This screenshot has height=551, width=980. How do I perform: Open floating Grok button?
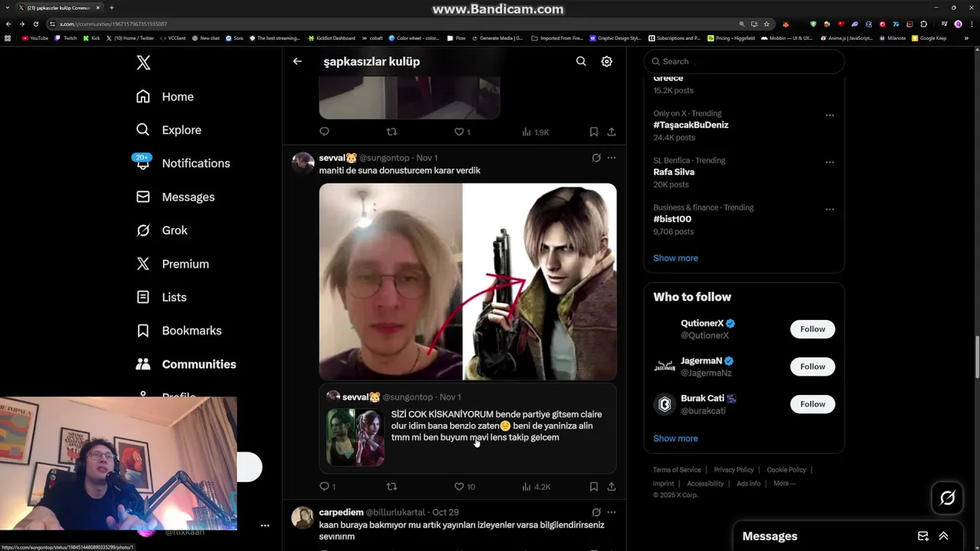point(947,498)
